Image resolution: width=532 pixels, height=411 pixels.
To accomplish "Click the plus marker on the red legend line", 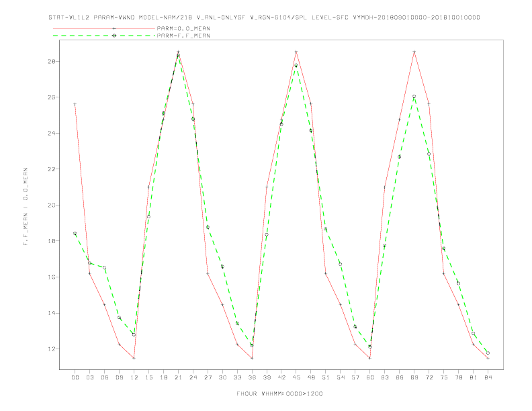I will 114,28.
